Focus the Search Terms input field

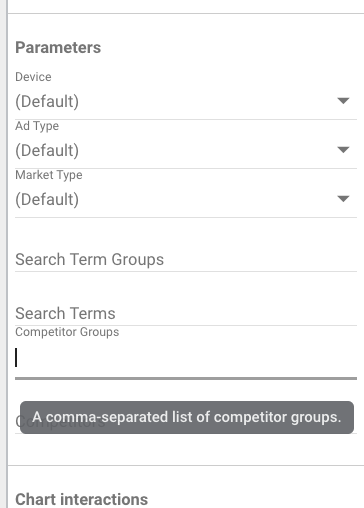pos(186,313)
